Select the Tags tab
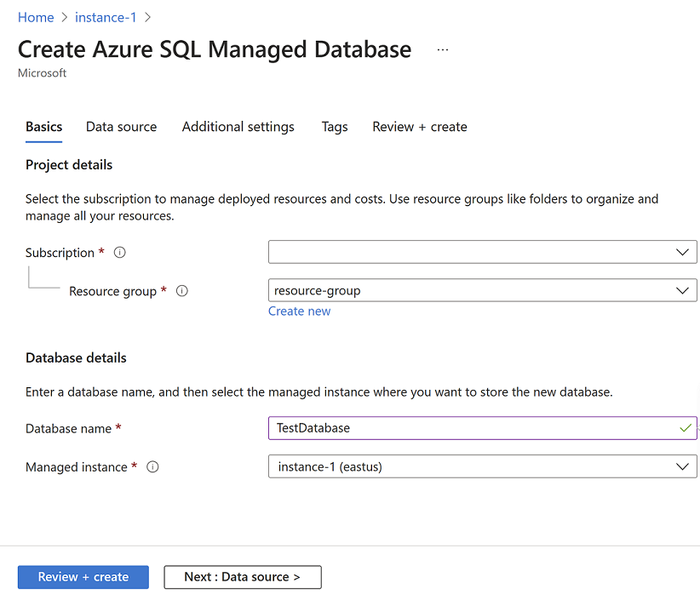 334,126
